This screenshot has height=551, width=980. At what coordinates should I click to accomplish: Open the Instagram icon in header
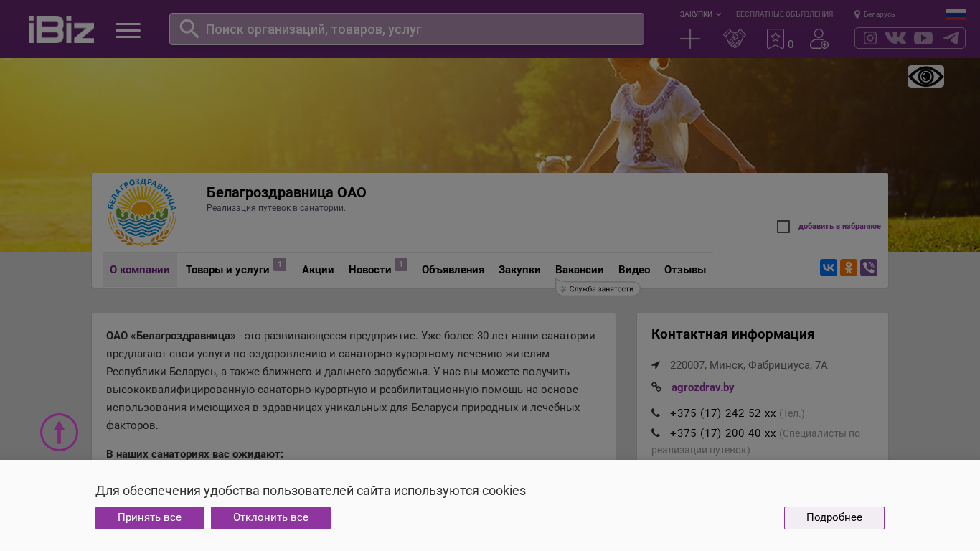[870, 38]
